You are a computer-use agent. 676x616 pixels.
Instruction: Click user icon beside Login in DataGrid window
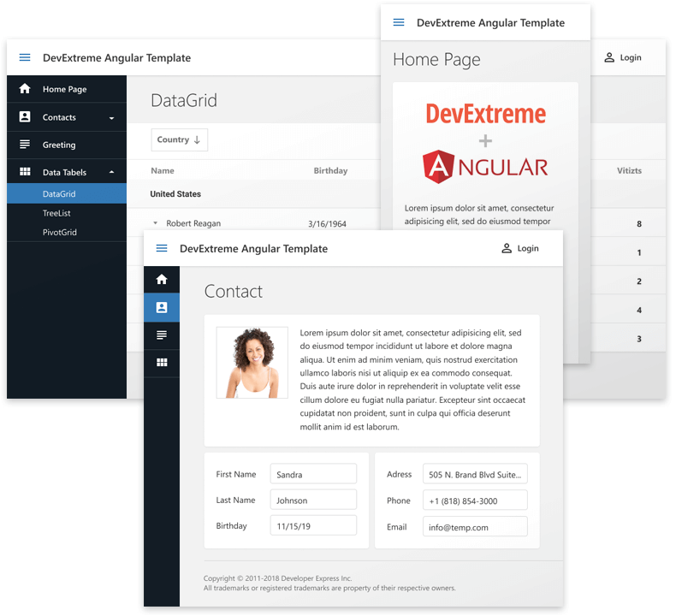coord(609,57)
